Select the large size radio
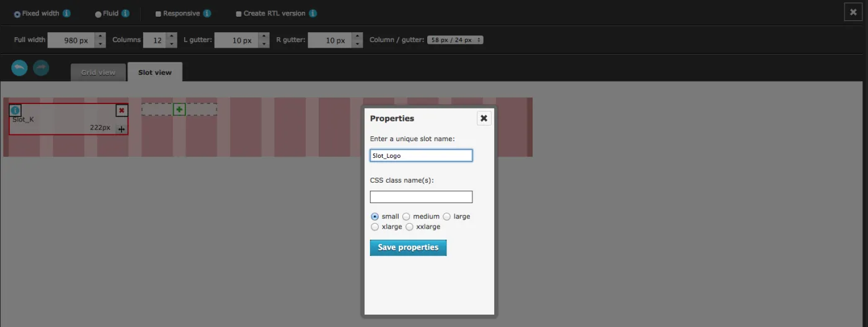The width and height of the screenshot is (868, 327). 446,217
